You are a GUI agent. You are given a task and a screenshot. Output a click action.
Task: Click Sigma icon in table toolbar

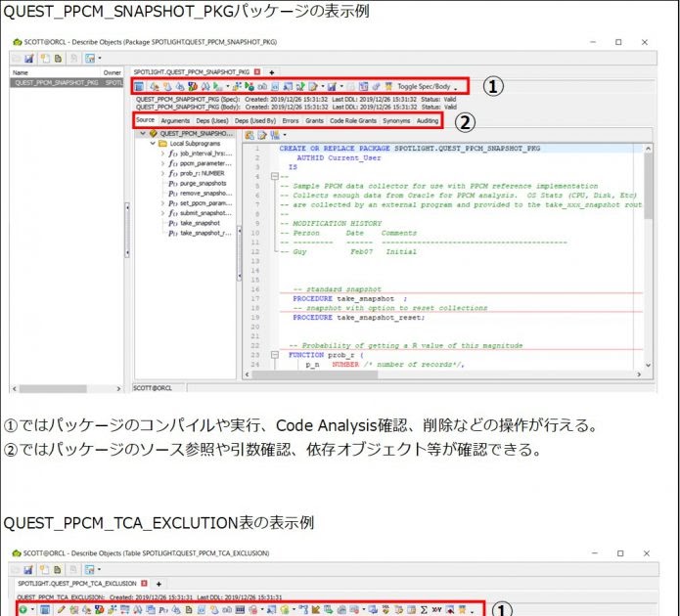(424, 609)
